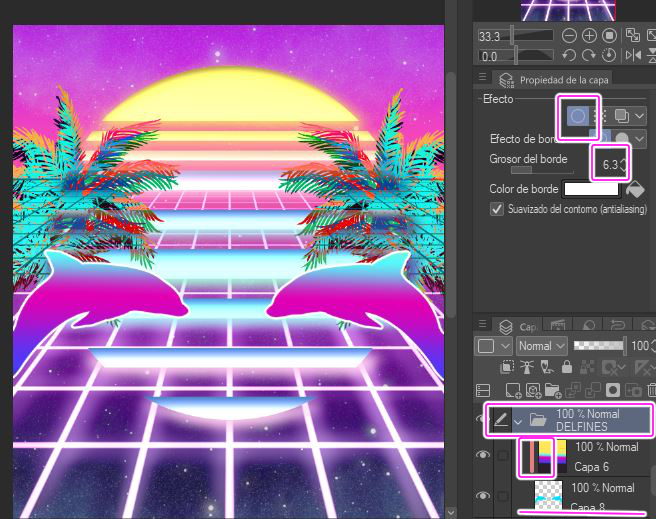656x519 pixels.
Task: Hide layer Capa 6
Action: [x=483, y=455]
